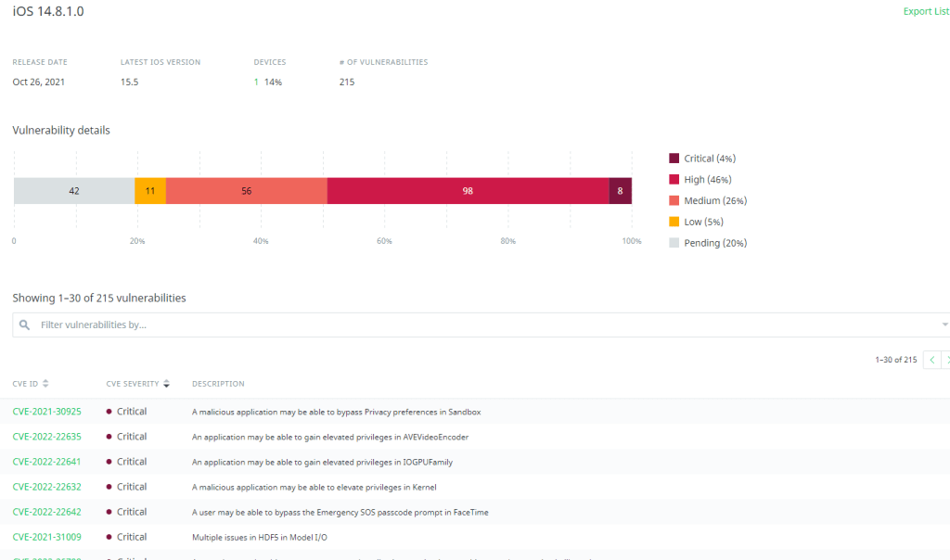Click the Critical severity dot beside CVE-2022-22632
Viewport: 950px width, 560px height.
pyautogui.click(x=109, y=486)
